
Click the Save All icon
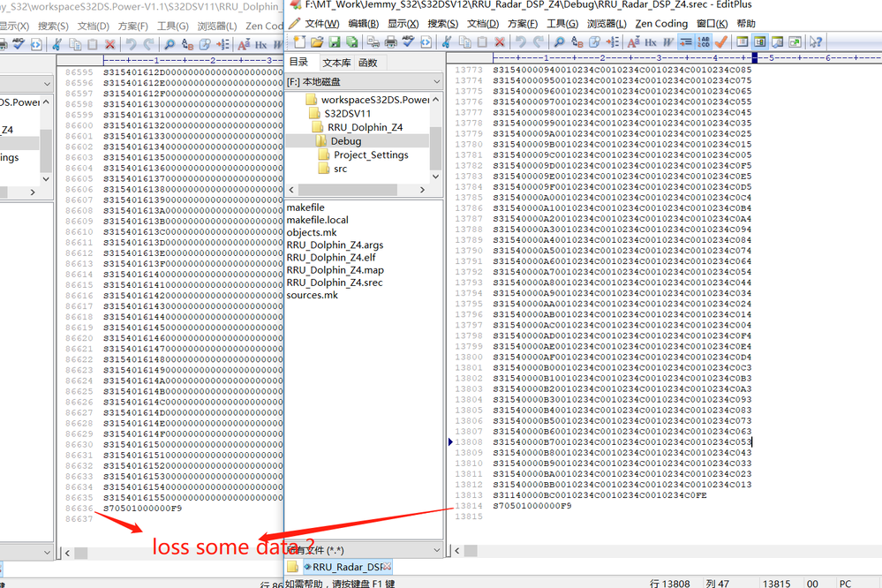tap(352, 42)
